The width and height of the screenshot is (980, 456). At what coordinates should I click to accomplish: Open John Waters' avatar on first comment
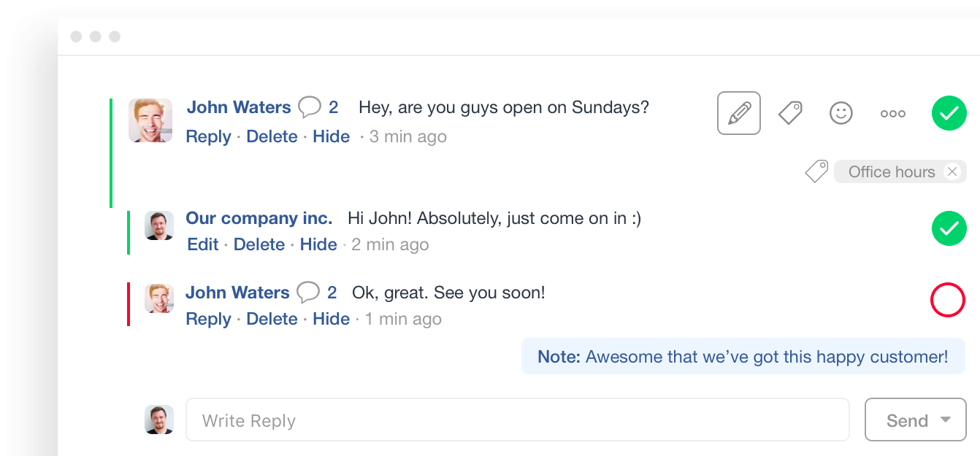(x=150, y=120)
